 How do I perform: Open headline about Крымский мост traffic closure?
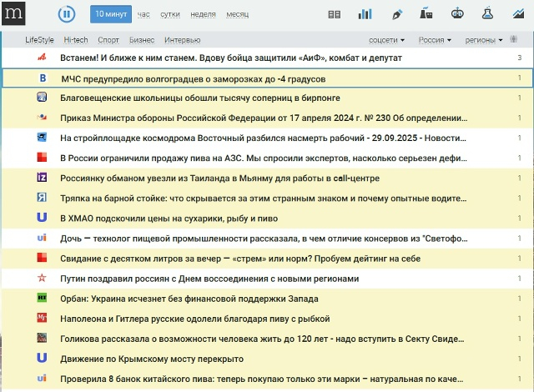pyautogui.click(x=152, y=359)
